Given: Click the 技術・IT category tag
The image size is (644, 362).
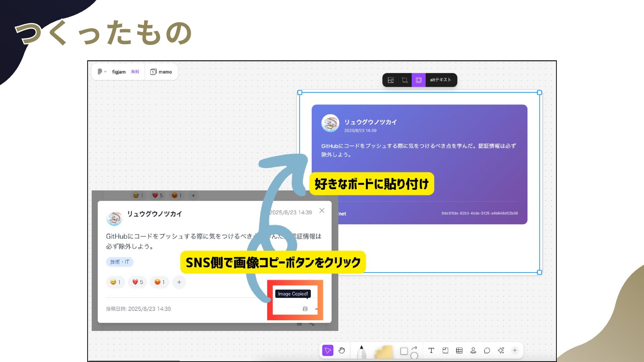Looking at the screenshot, I should pyautogui.click(x=119, y=262).
